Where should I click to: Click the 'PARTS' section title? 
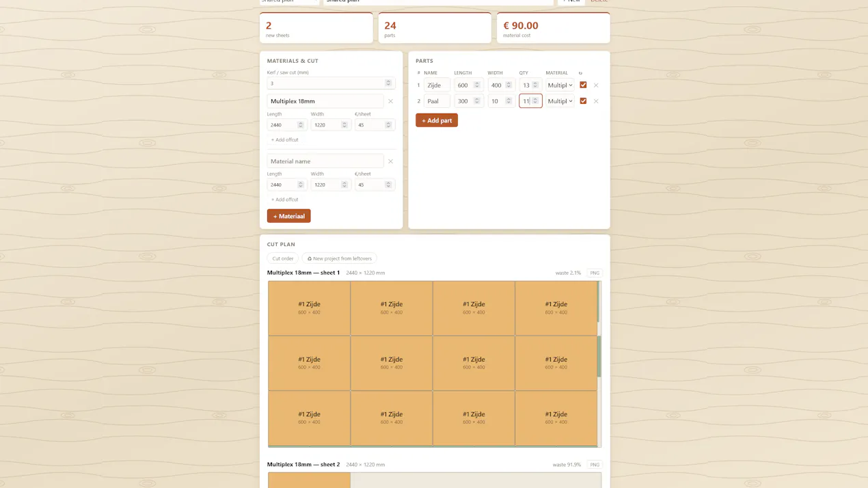click(424, 61)
